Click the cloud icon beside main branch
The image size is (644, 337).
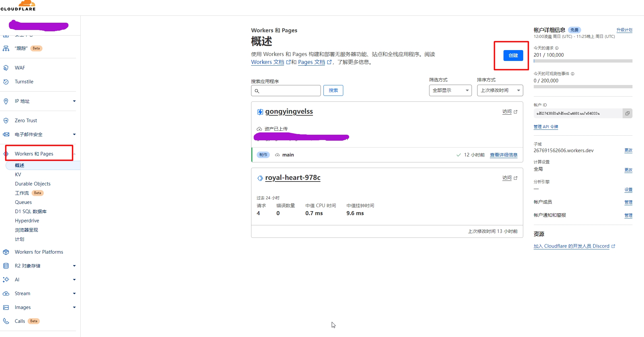[x=277, y=155]
